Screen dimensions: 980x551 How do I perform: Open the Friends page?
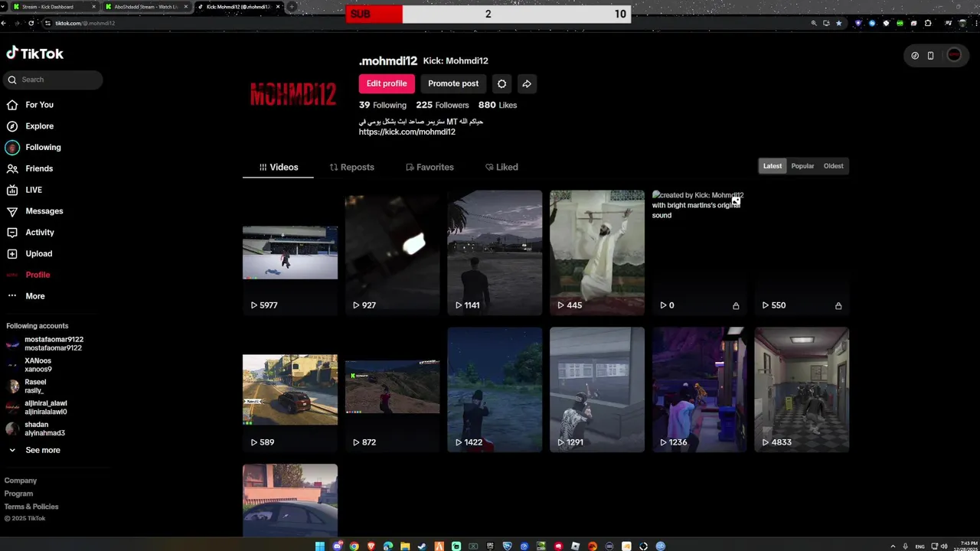pyautogui.click(x=39, y=168)
